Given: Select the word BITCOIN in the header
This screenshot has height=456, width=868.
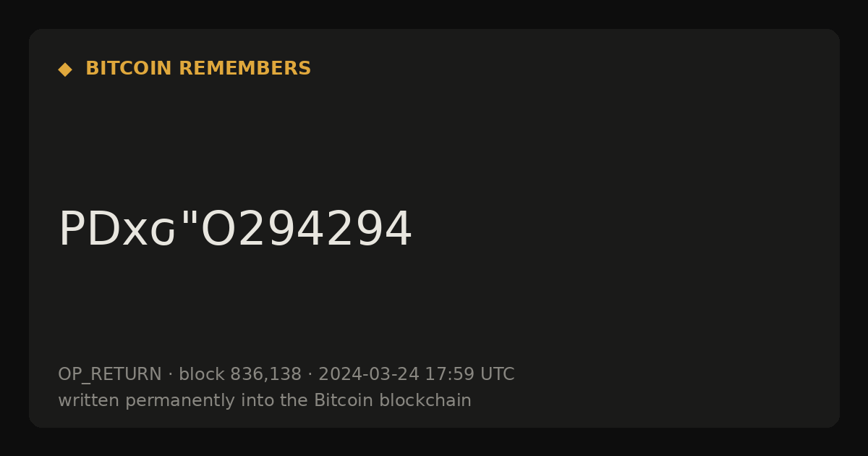Looking at the screenshot, I should (129, 69).
